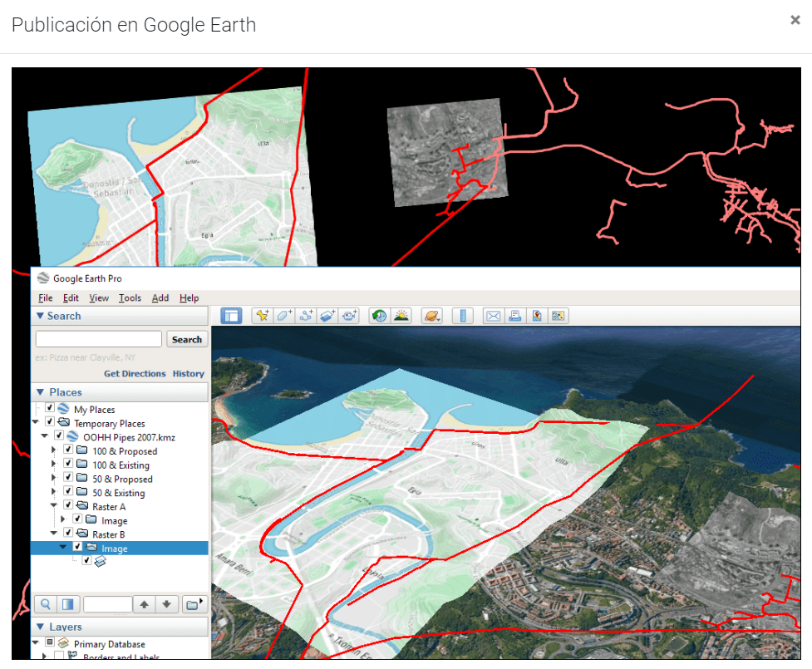Toggle the 100 & Proposed checkbox
Image resolution: width=812 pixels, height=669 pixels.
(68, 450)
